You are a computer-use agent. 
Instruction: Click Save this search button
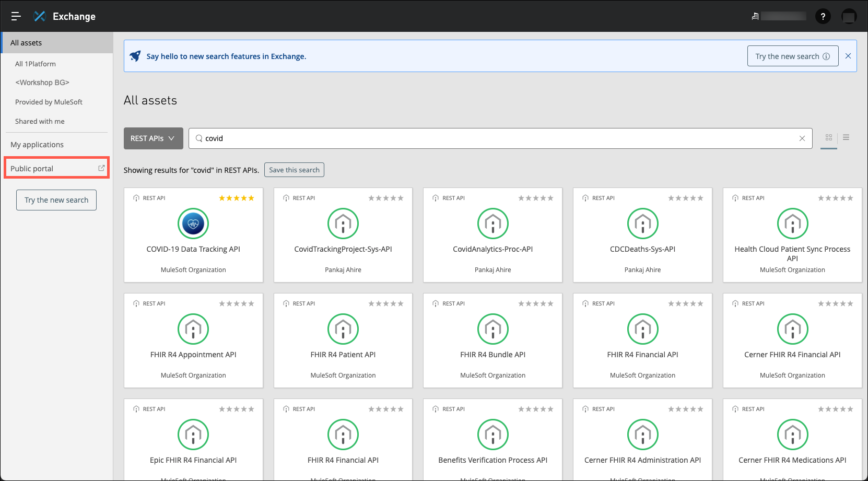(294, 170)
